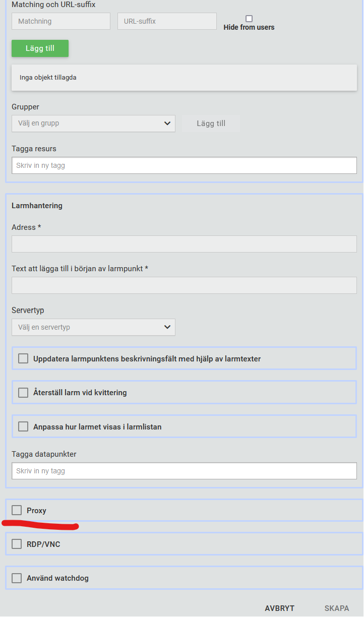The image size is (364, 617).
Task: Click the green Lägg till button
Action: [x=40, y=48]
